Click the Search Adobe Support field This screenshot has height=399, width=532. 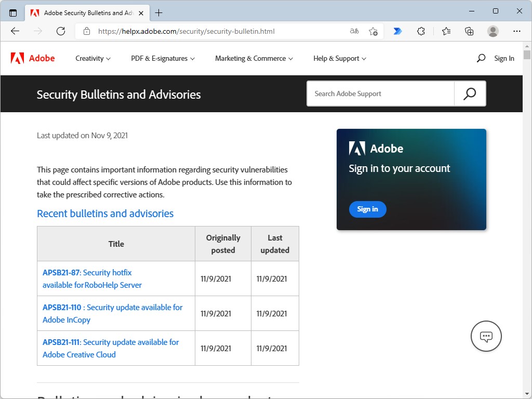(x=380, y=94)
